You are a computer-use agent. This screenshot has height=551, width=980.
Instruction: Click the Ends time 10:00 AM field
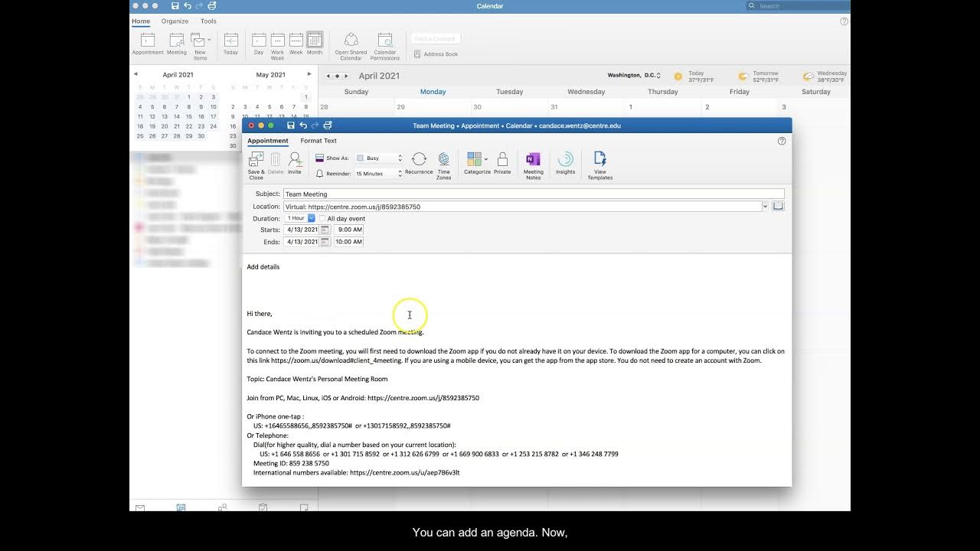[348, 242]
